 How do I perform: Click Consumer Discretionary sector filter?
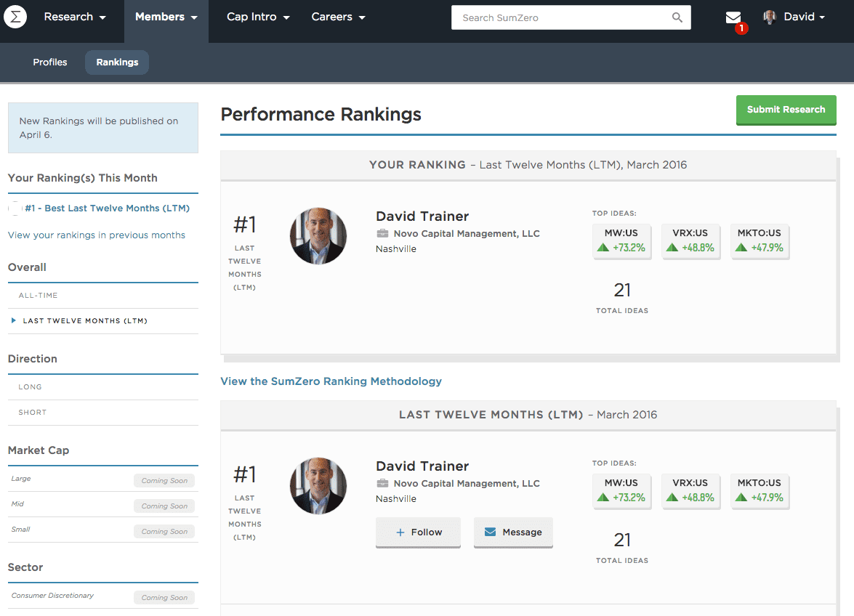(x=52, y=596)
